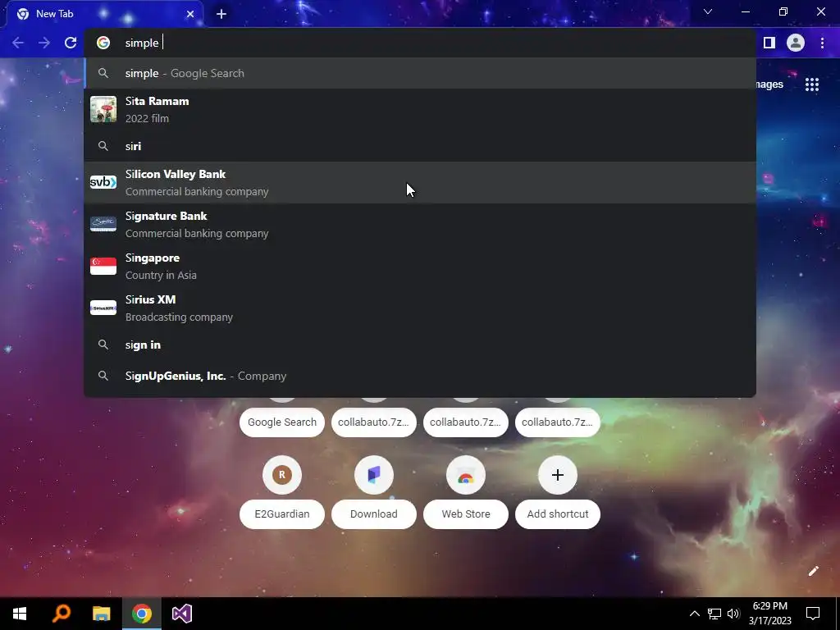Open the side panel icon
Screen dimensions: 840x630
pos(769,43)
